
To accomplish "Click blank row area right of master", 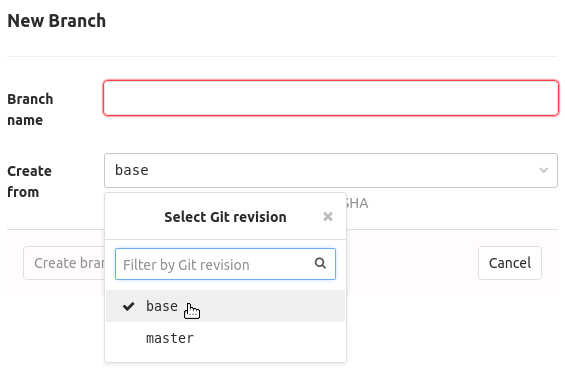I will (x=269, y=338).
